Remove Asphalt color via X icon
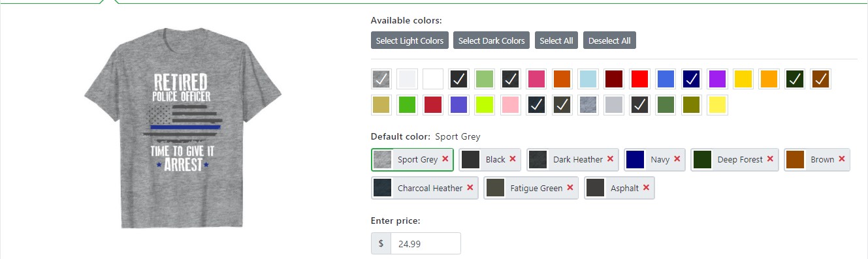The height and width of the screenshot is (259, 868). pyautogui.click(x=646, y=188)
